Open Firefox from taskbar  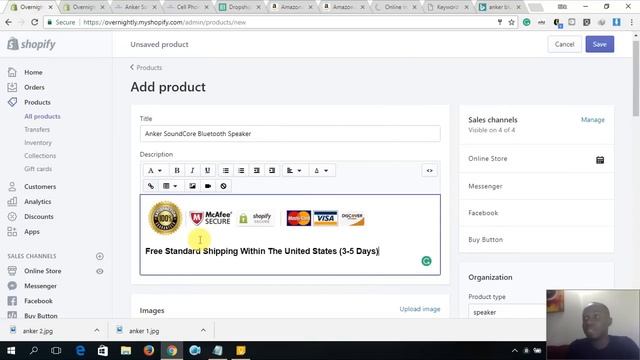pyautogui.click(x=149, y=351)
